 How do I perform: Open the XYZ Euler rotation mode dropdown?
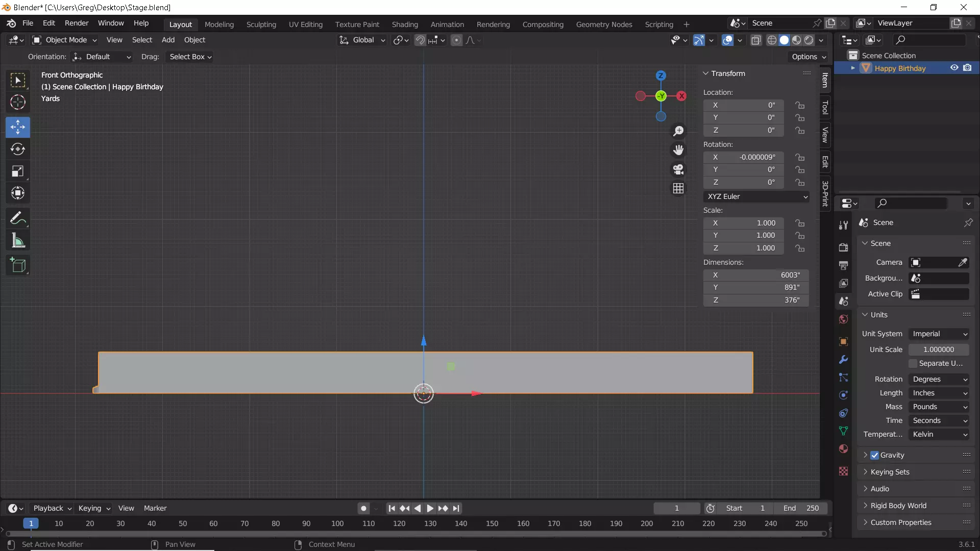pos(756,196)
